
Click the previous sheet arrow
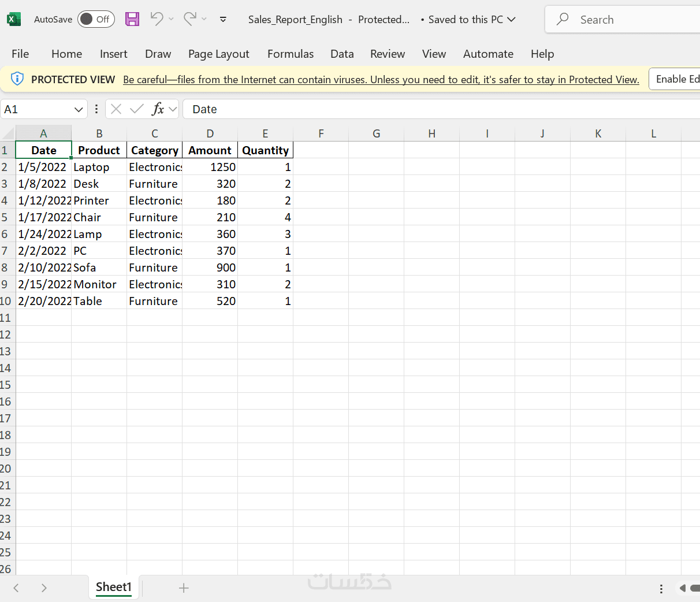click(x=16, y=588)
